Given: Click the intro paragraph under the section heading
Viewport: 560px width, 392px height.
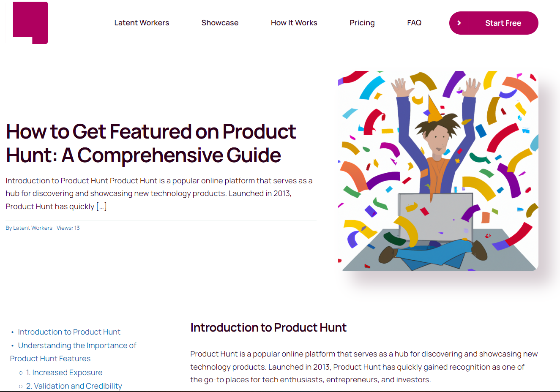Looking at the screenshot, I should click(x=363, y=367).
